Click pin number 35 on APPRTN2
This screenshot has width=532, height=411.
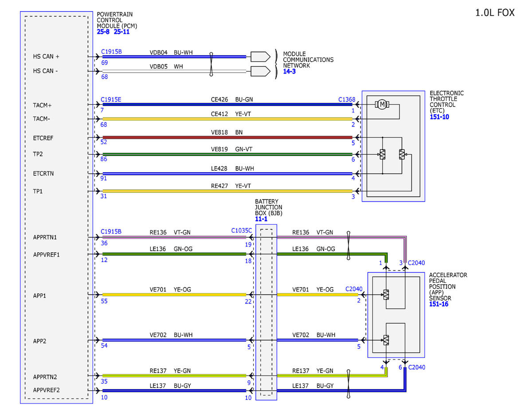tap(104, 383)
